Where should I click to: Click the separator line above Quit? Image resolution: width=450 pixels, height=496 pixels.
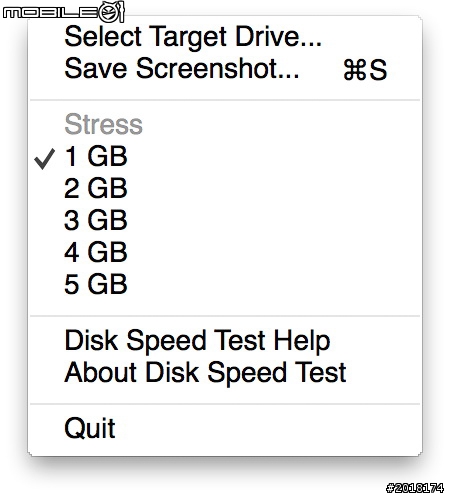225,404
